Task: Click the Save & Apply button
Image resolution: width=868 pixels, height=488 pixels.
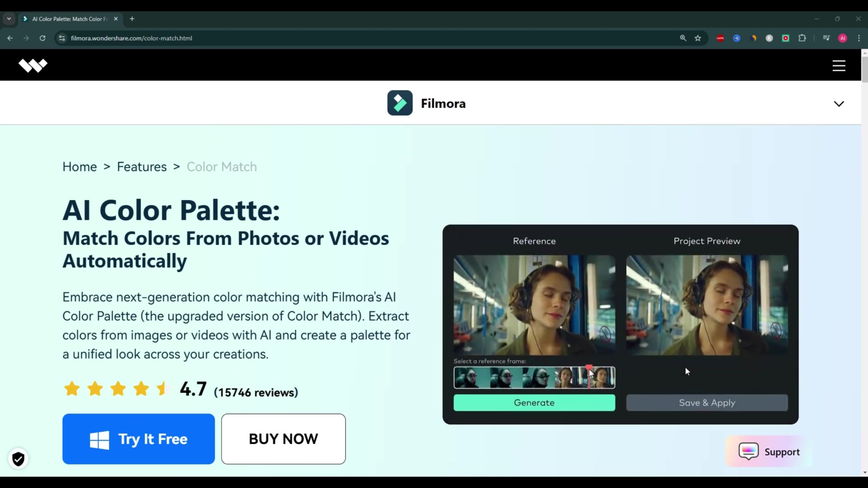Action: tap(707, 403)
